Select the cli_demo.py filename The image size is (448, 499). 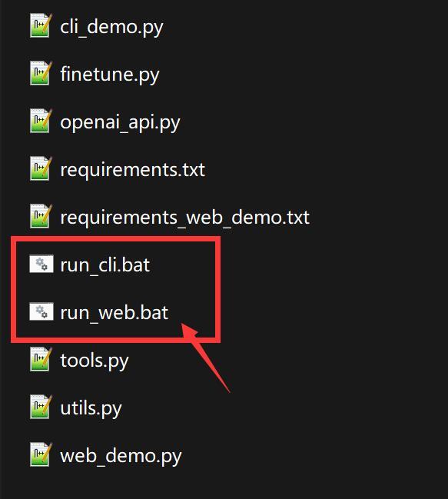111,27
